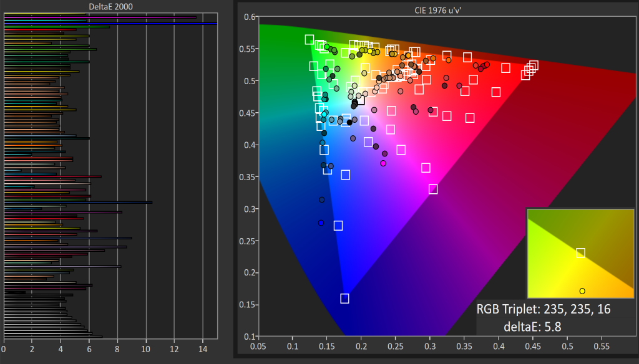Click the 0.6 label on CIE vertical axis
639x364 pixels.
click(250, 17)
